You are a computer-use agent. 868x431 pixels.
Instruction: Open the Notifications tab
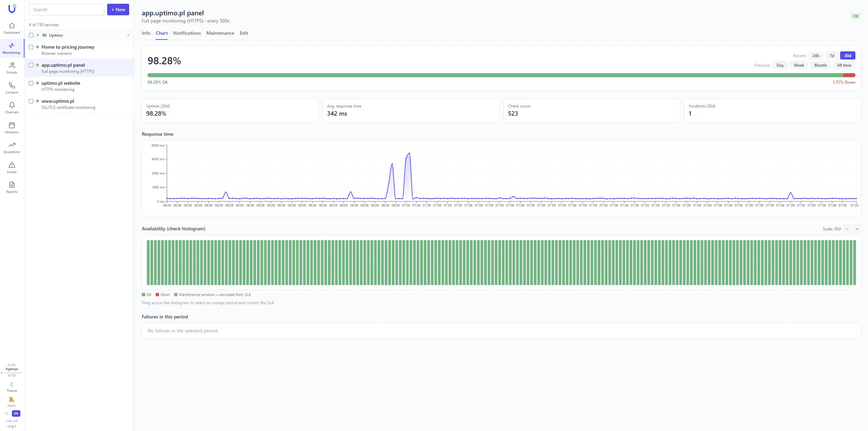pyautogui.click(x=187, y=33)
